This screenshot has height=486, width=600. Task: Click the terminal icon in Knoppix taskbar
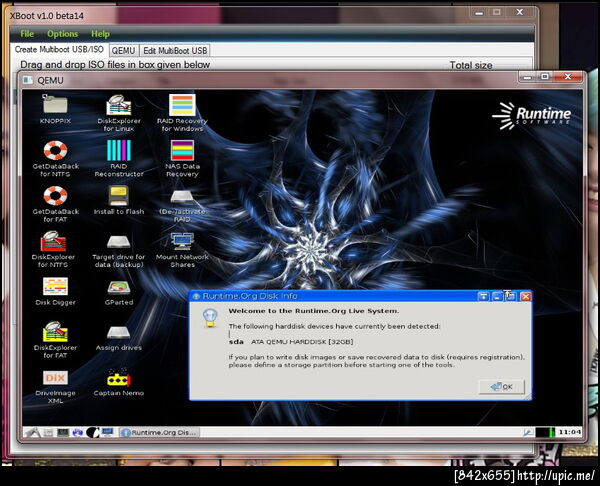pyautogui.click(x=63, y=432)
